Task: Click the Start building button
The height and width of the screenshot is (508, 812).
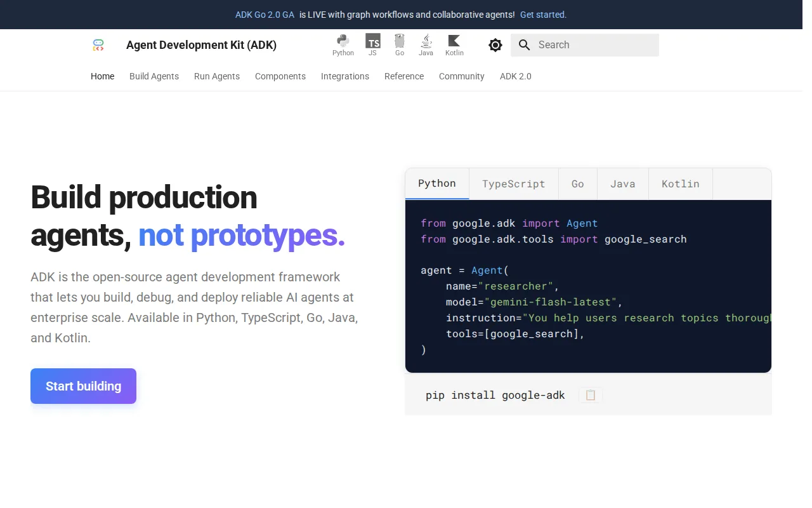Action: [x=83, y=386]
